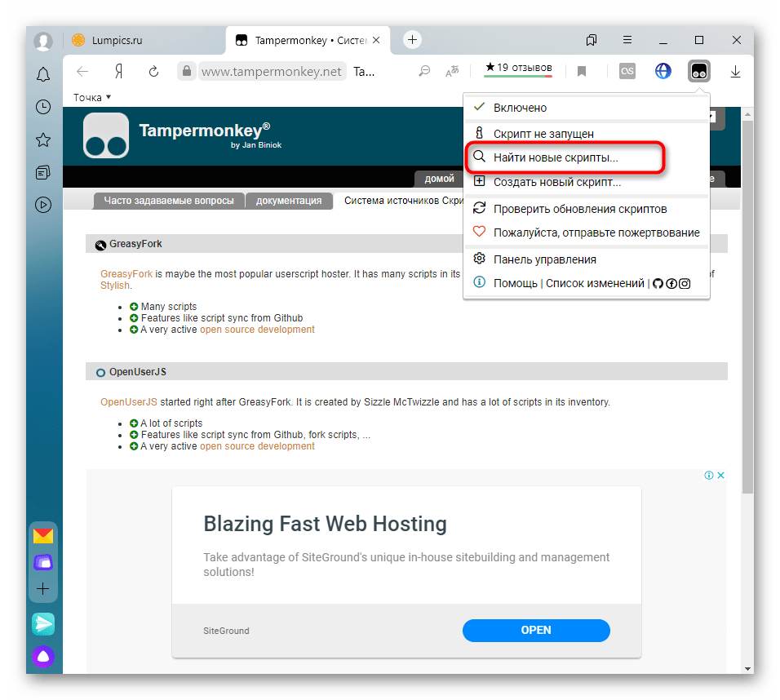Click the profile avatar icon
780x700 pixels.
43,41
